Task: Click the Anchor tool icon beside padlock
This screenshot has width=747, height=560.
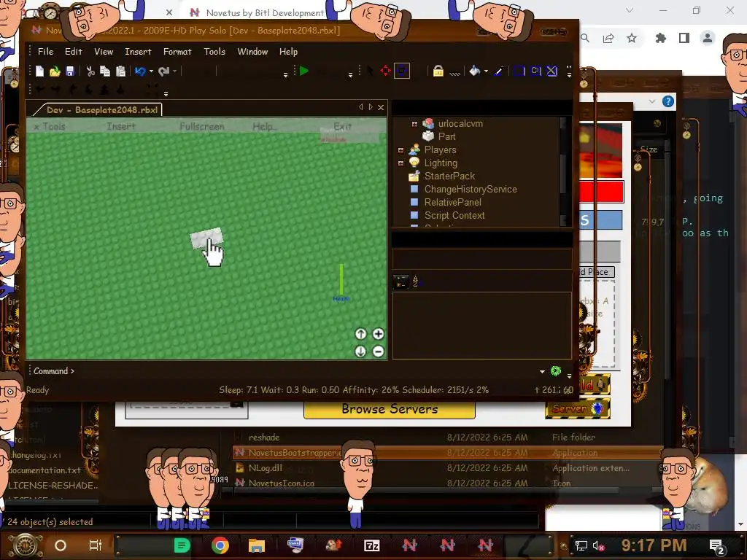Action: pos(455,72)
